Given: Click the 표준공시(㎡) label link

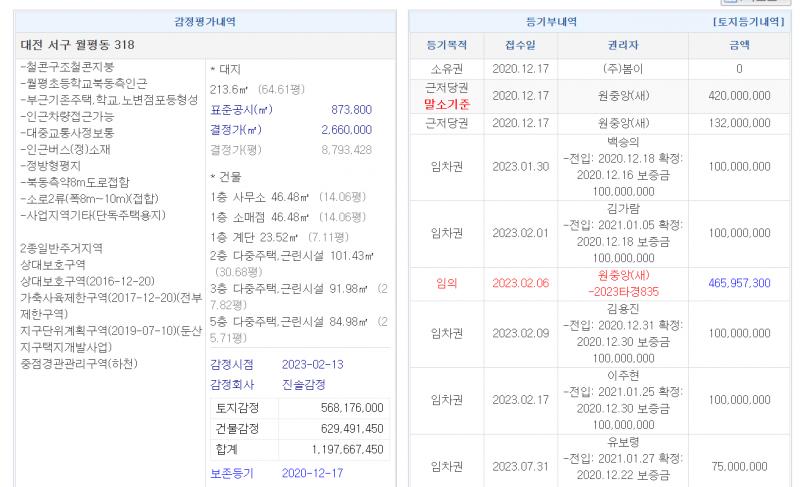Looking at the screenshot, I should click(240, 110).
